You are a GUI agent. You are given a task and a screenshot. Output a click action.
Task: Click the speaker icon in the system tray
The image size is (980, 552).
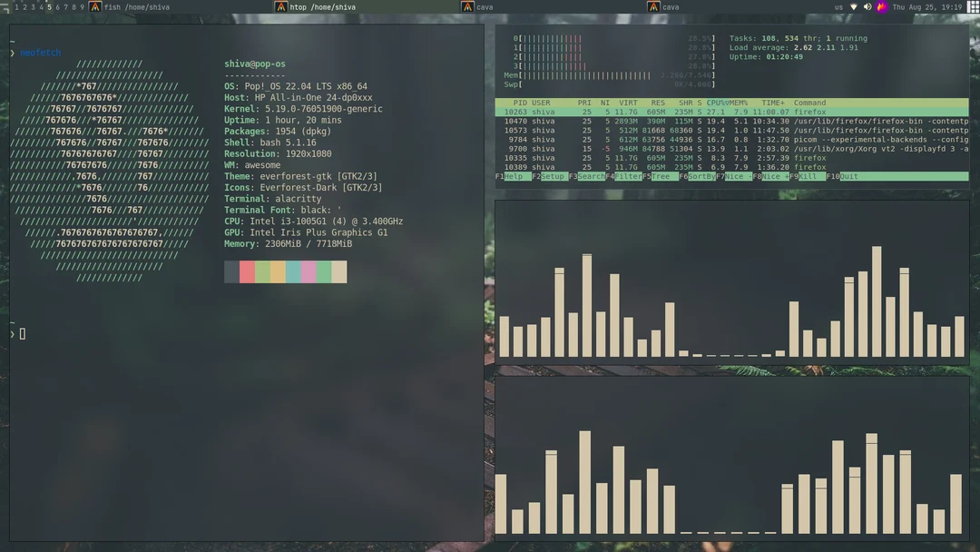point(867,6)
